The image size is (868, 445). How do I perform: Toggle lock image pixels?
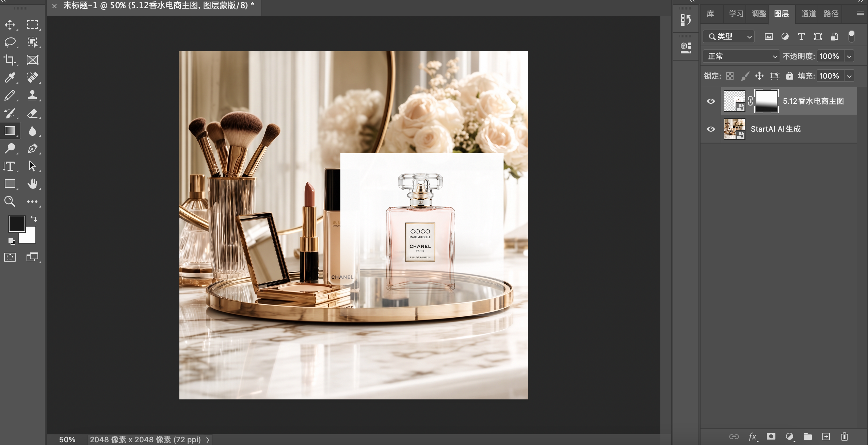[x=745, y=76]
